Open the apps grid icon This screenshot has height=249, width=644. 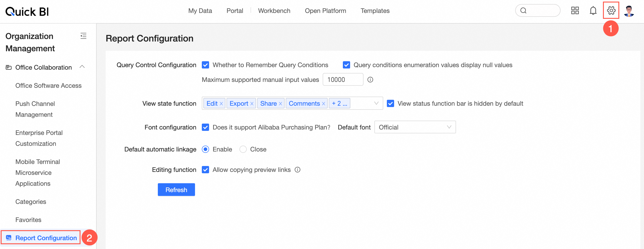click(x=575, y=10)
